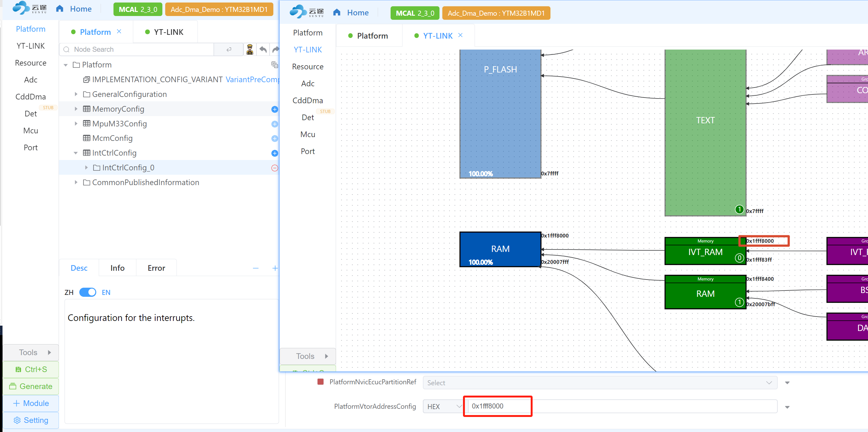Close the Platform tab in left window

pos(119,31)
